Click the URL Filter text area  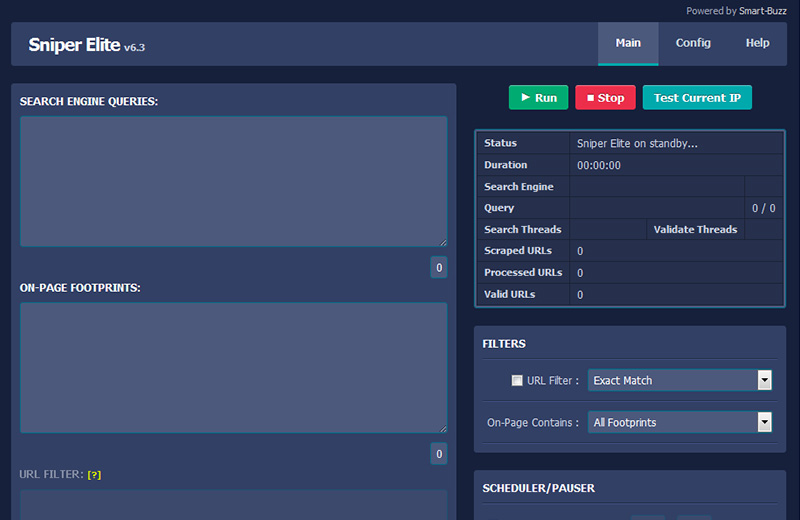coord(234,505)
